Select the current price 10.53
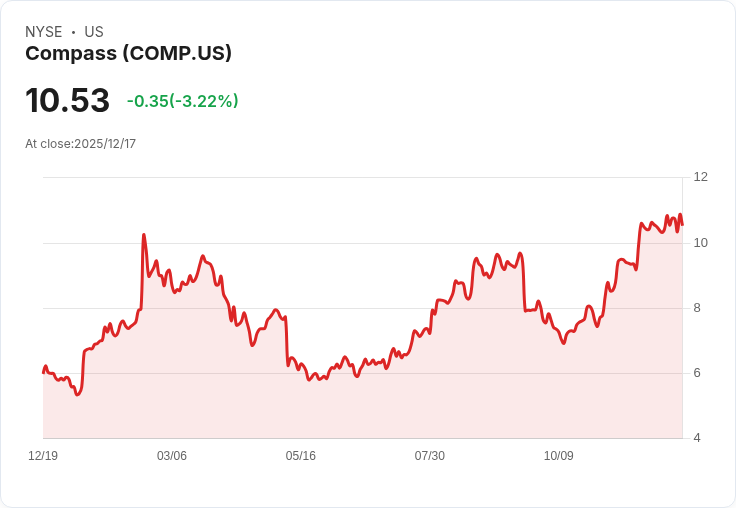 point(67,101)
